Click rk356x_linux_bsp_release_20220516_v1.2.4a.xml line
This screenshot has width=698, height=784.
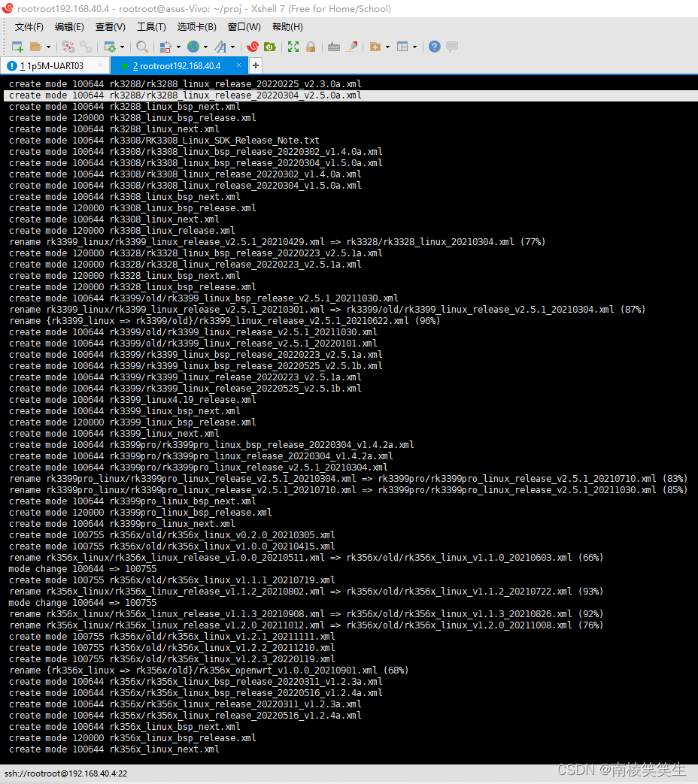(196, 693)
